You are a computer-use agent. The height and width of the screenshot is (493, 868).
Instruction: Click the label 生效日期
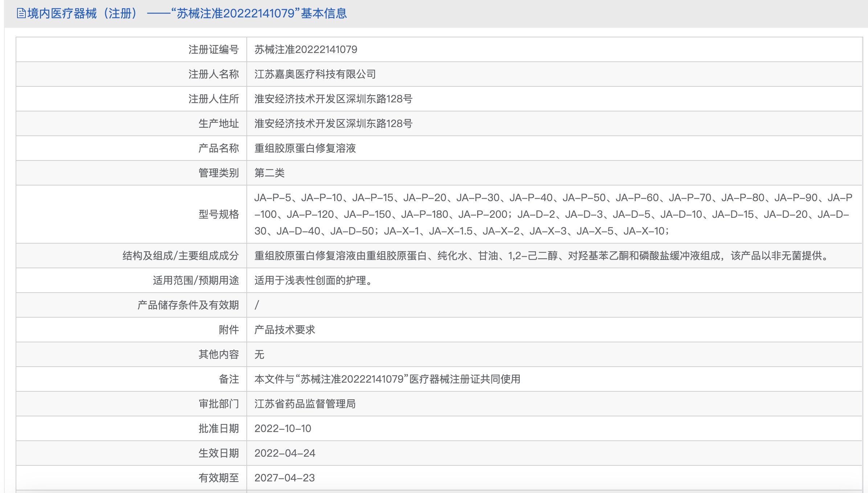point(218,453)
